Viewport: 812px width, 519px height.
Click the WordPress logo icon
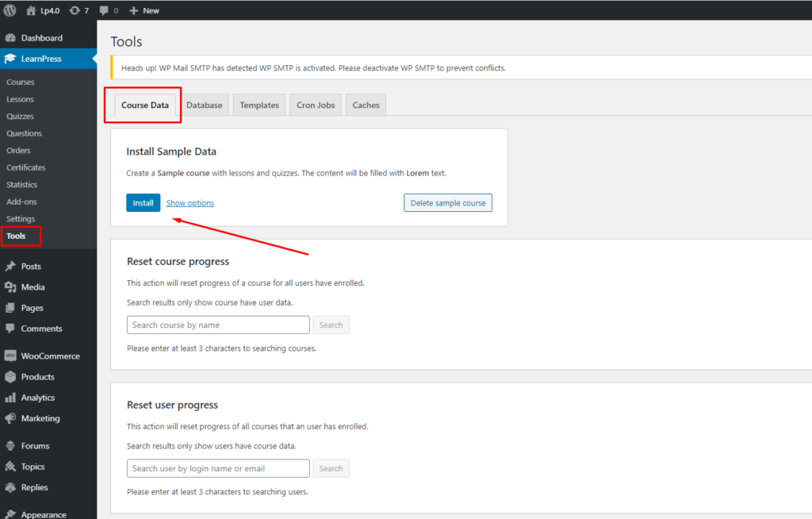(10, 10)
